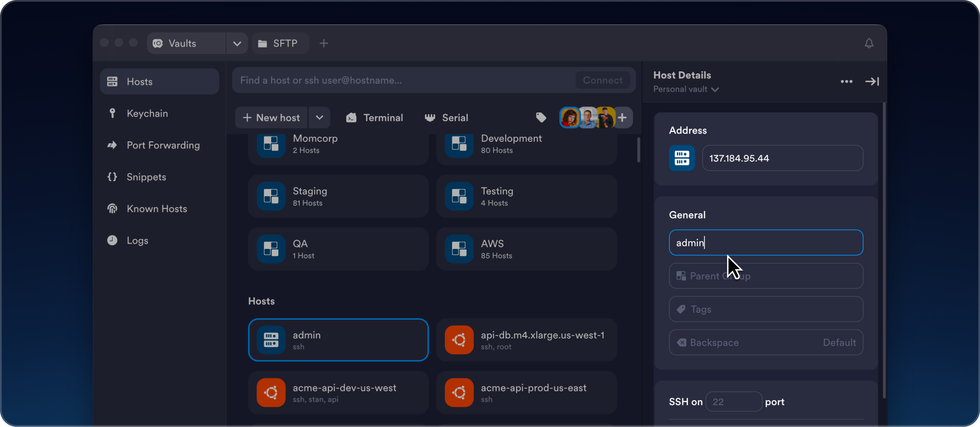Open Snippets in the sidebar
Image resolution: width=980 pixels, height=427 pixels.
click(x=159, y=177)
